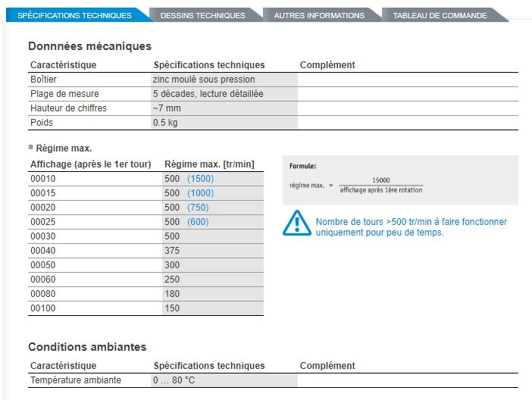Viewport: 532px width, 400px height.
Task: Click the (1500) link for display 00010
Action: click(x=200, y=179)
